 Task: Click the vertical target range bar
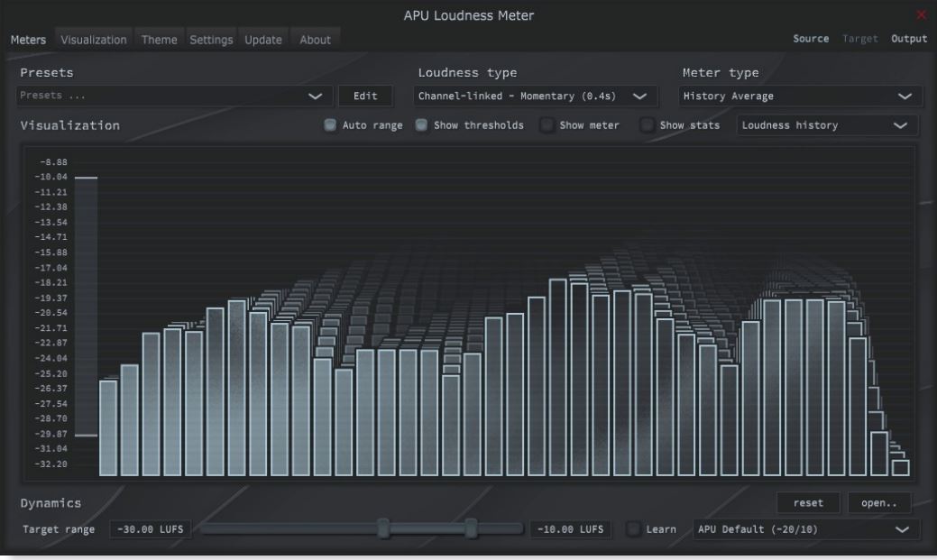(x=86, y=306)
